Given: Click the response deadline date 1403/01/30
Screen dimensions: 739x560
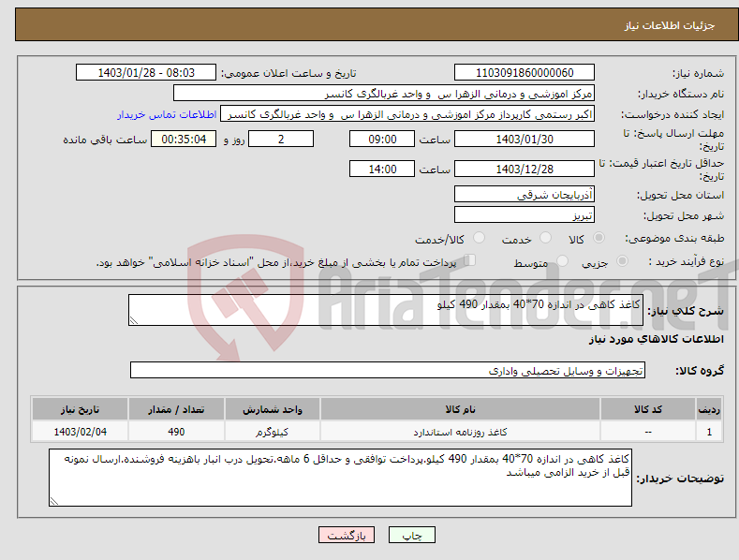Looking at the screenshot, I should tap(525, 139).
